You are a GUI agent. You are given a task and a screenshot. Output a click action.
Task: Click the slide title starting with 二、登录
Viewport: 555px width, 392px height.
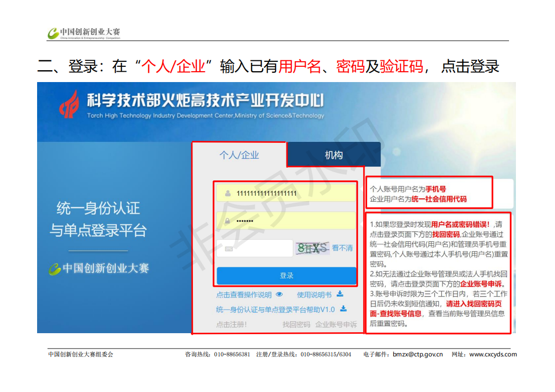268,66
